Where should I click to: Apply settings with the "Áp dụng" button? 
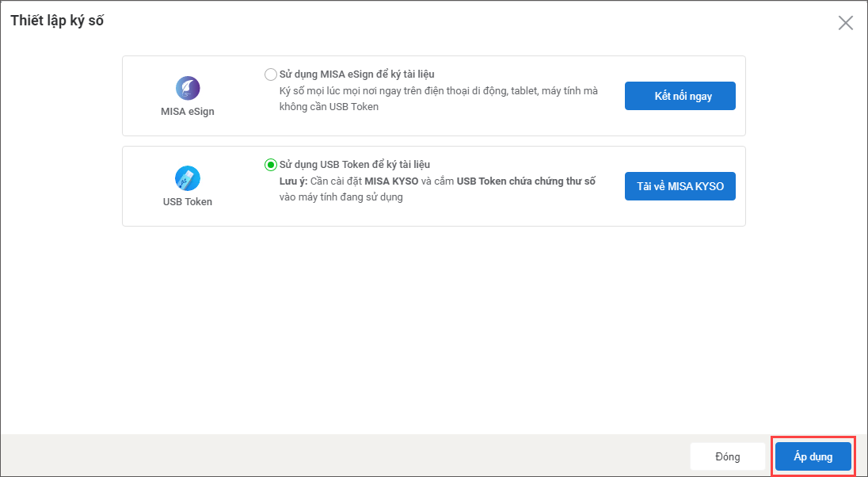tap(813, 456)
